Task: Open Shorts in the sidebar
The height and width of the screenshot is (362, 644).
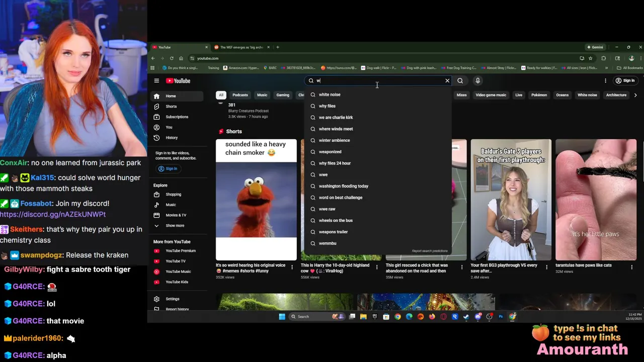Action: tap(176, 107)
